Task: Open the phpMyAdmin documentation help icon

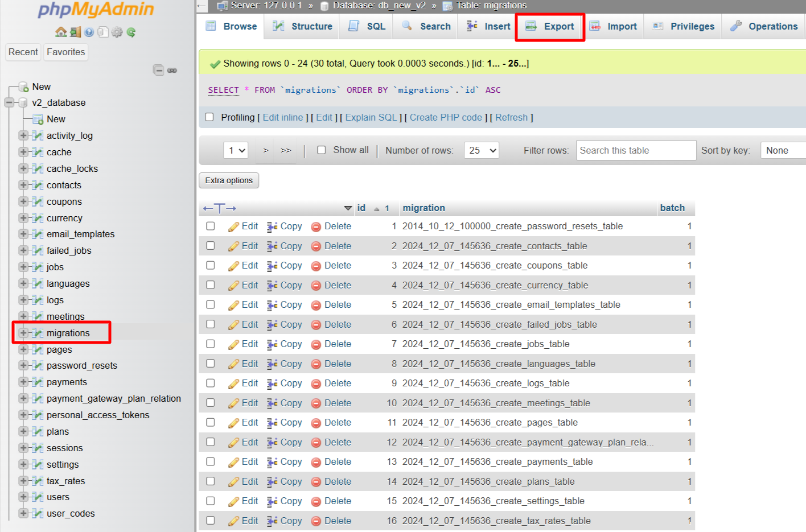Action: click(x=89, y=32)
